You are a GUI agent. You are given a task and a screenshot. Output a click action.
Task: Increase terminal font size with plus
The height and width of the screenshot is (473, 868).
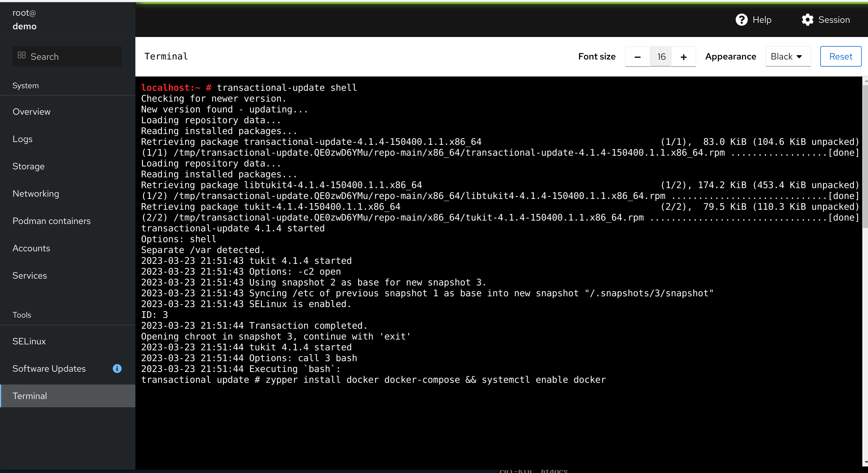(683, 57)
